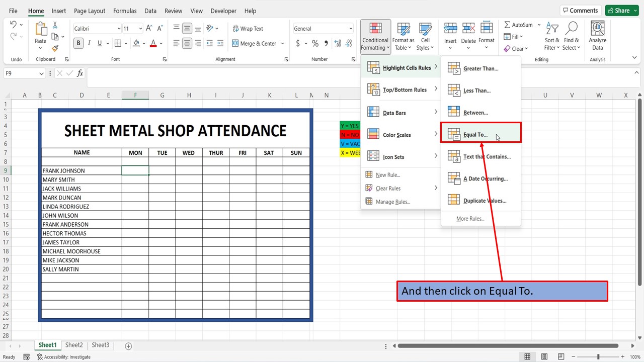Screen dimensions: 644x362
Task: Switch to Page Break Preview view
Action: pyautogui.click(x=559, y=357)
